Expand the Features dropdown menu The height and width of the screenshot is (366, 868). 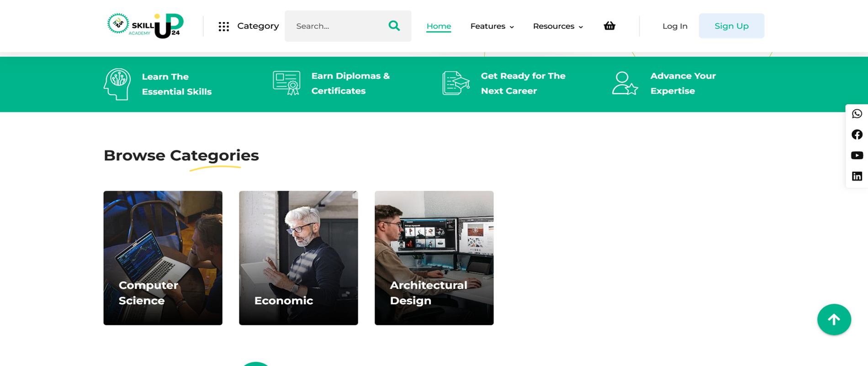[x=492, y=26]
